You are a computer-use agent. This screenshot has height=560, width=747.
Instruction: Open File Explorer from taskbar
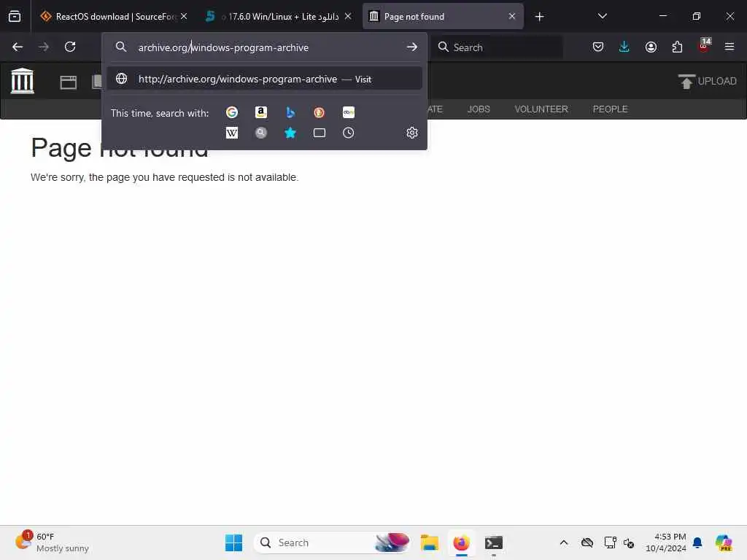coord(429,542)
